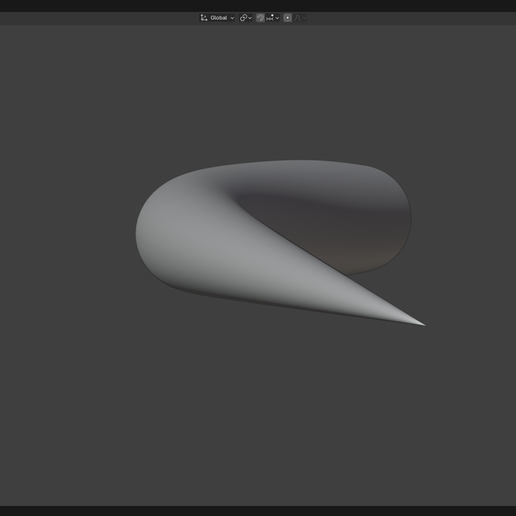Open the proportional falloff curve dropdown
516x516 pixels.
coord(300,18)
